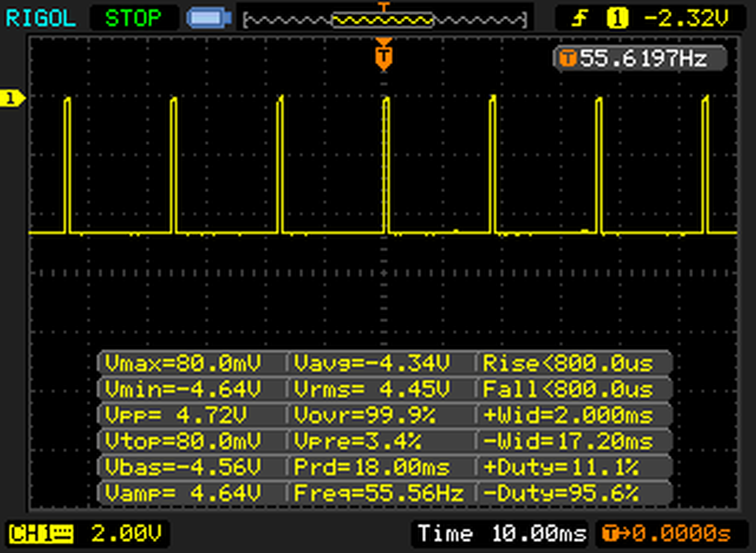This screenshot has width=756, height=553.
Task: Click the 55.6197Hz frequency counter readout
Action: (641, 59)
